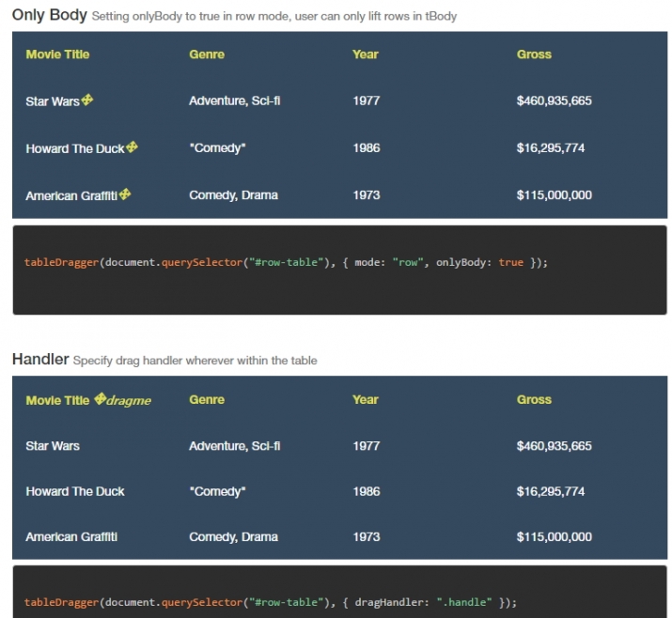Screen dimensions: 672x618
Task: Click $460,935,665 in the Only Body table
Action: point(554,100)
